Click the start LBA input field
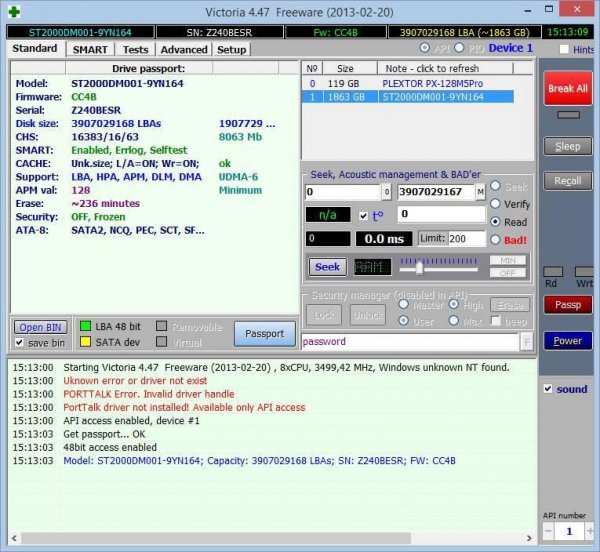This screenshot has height=552, width=600. pyautogui.click(x=343, y=192)
